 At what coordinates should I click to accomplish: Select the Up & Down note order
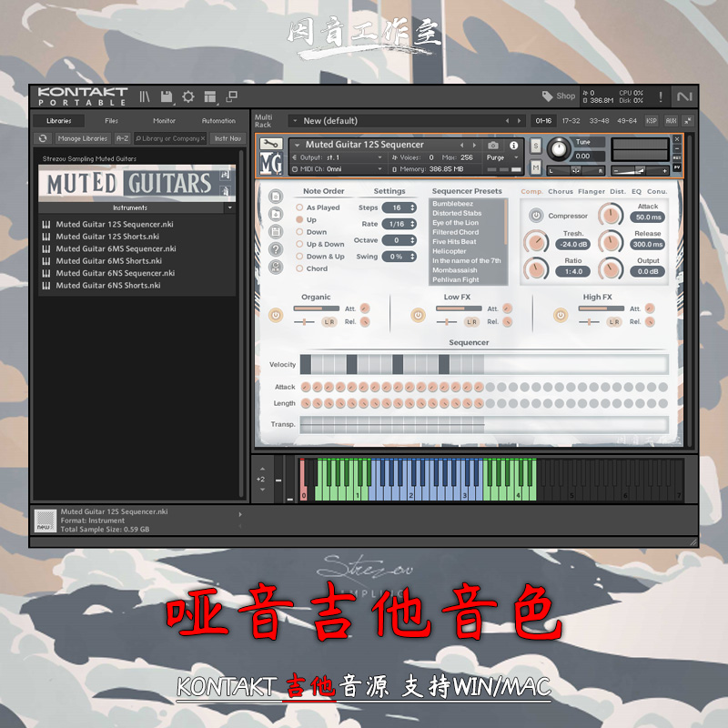click(x=299, y=244)
